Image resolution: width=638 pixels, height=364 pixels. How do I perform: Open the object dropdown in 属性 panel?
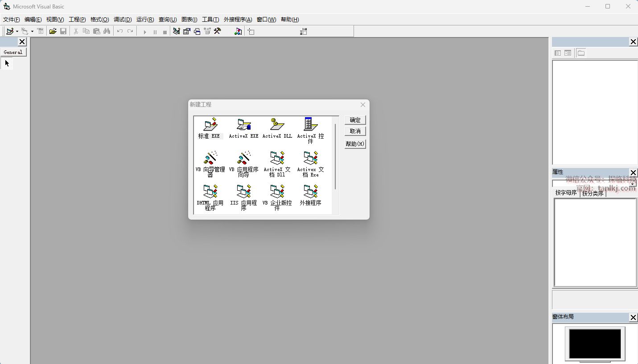pyautogui.click(x=633, y=184)
